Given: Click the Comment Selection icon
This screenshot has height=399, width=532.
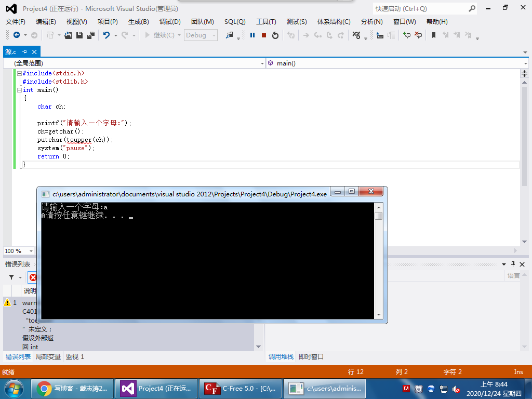Looking at the screenshot, I should pyautogui.click(x=406, y=35).
